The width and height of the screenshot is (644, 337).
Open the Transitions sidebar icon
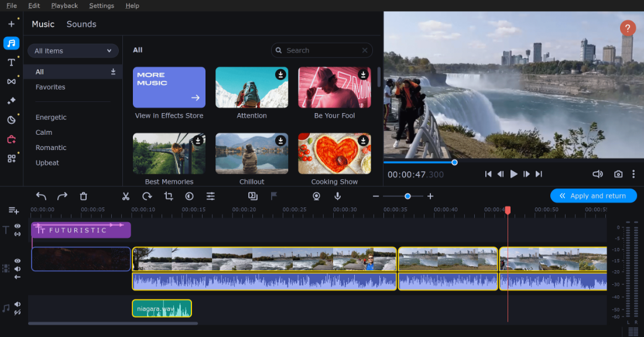coord(12,81)
